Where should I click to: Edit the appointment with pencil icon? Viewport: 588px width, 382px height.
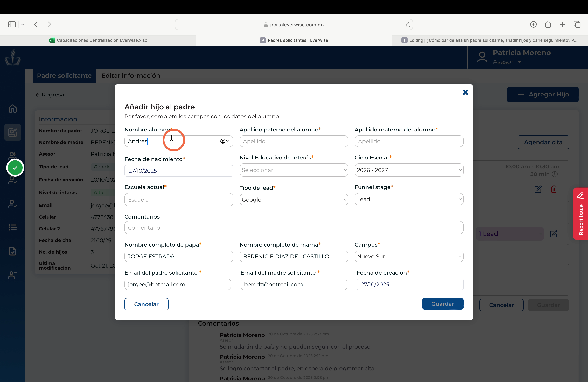click(x=538, y=189)
